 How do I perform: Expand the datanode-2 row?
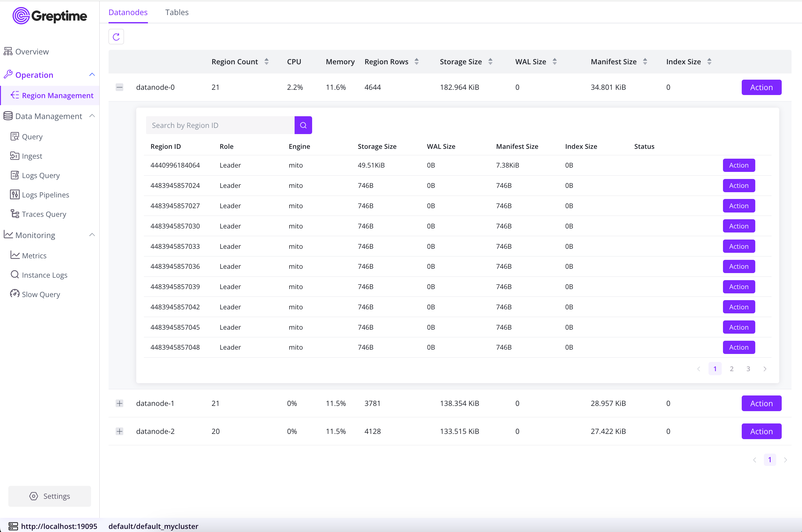(119, 431)
